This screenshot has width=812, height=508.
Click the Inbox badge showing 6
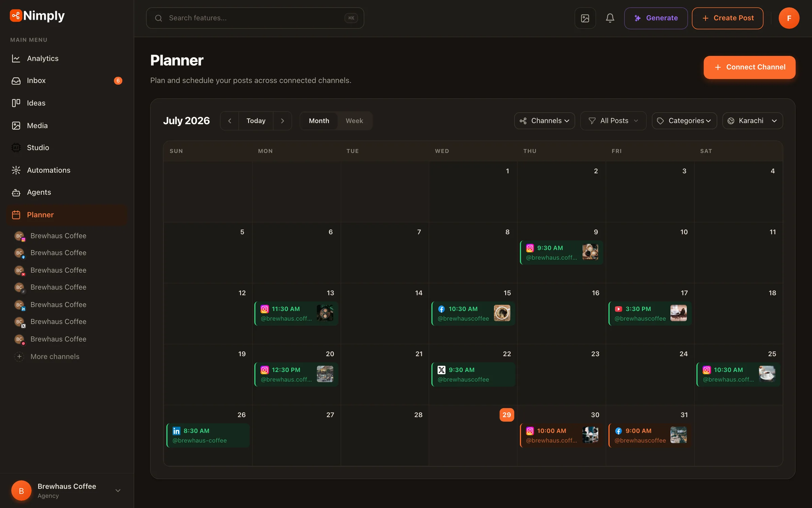118,81
